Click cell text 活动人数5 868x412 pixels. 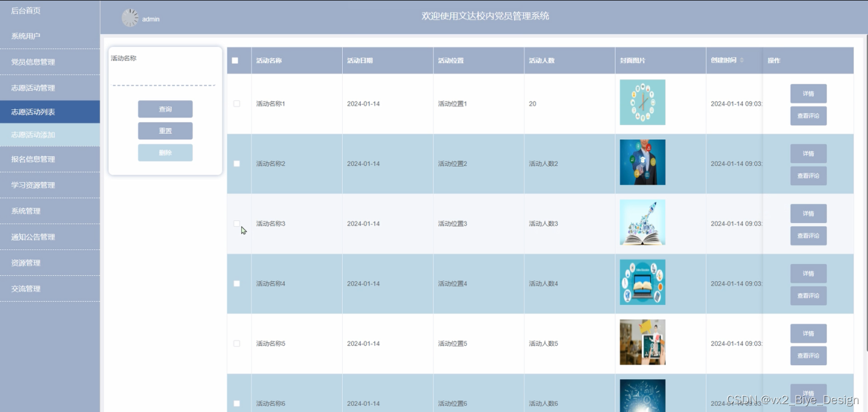(x=543, y=343)
